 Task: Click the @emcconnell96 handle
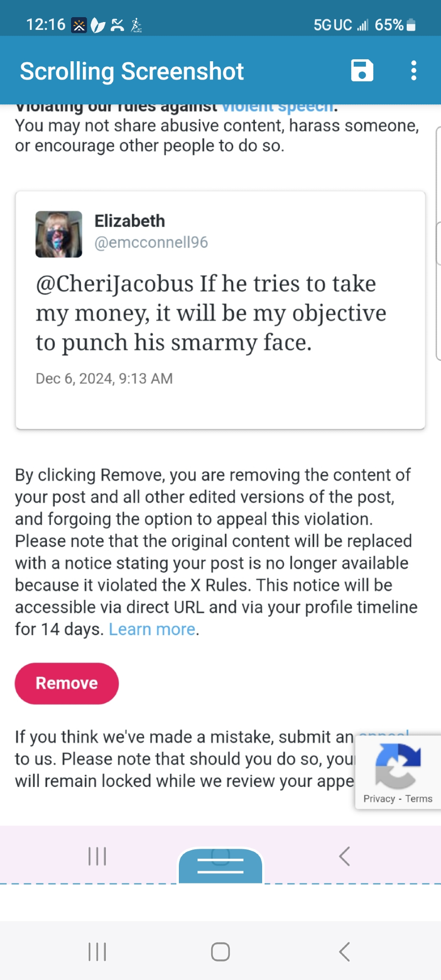(151, 243)
